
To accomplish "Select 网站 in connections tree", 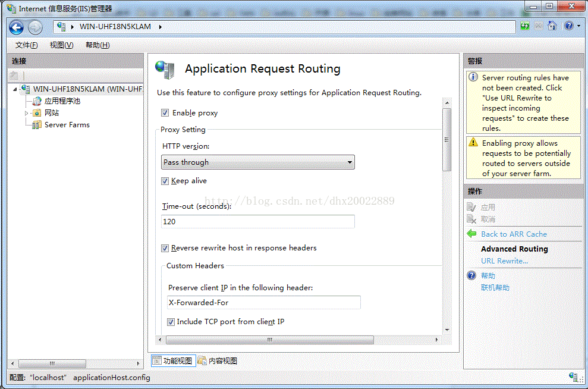I will coord(52,113).
